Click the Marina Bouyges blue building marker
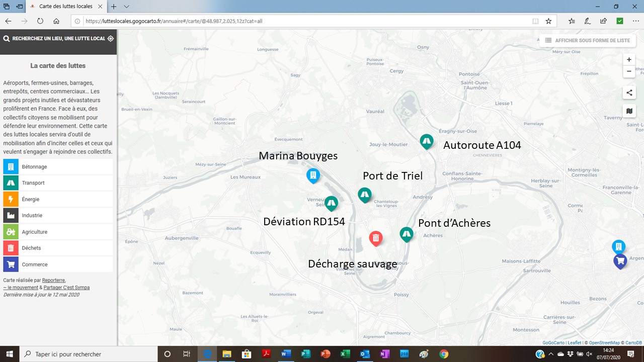Image resolution: width=644 pixels, height=362 pixels. (x=313, y=175)
